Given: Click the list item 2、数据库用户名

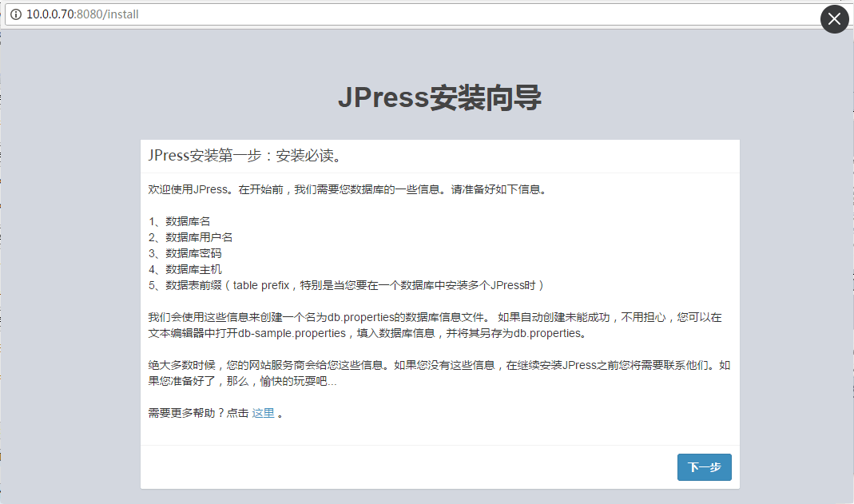Looking at the screenshot, I should (x=191, y=237).
